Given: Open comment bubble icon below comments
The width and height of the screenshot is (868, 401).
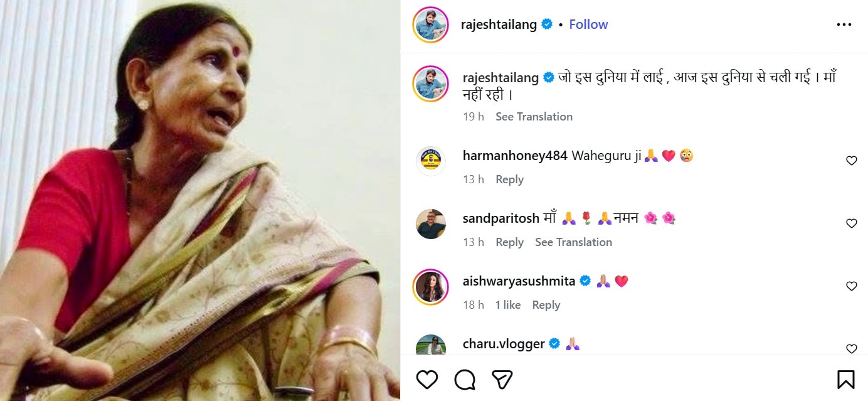Looking at the screenshot, I should coord(465,379).
